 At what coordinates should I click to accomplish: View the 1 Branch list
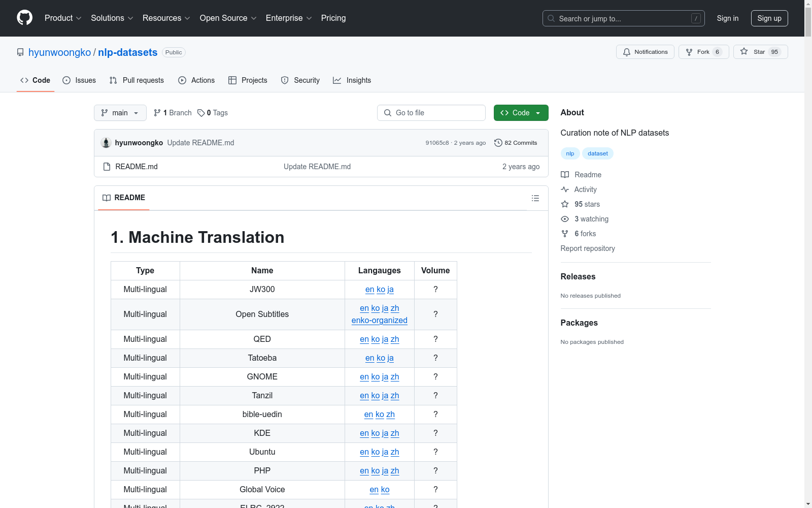pos(173,113)
